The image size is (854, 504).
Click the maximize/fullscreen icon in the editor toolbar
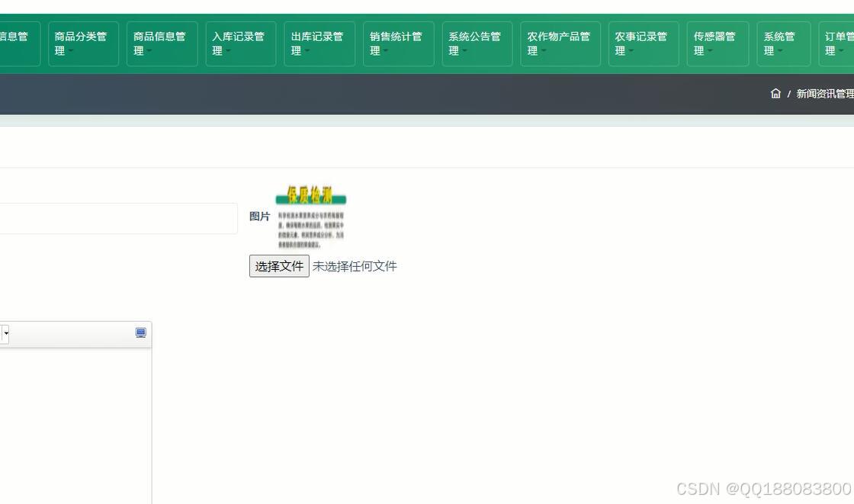coord(140,333)
